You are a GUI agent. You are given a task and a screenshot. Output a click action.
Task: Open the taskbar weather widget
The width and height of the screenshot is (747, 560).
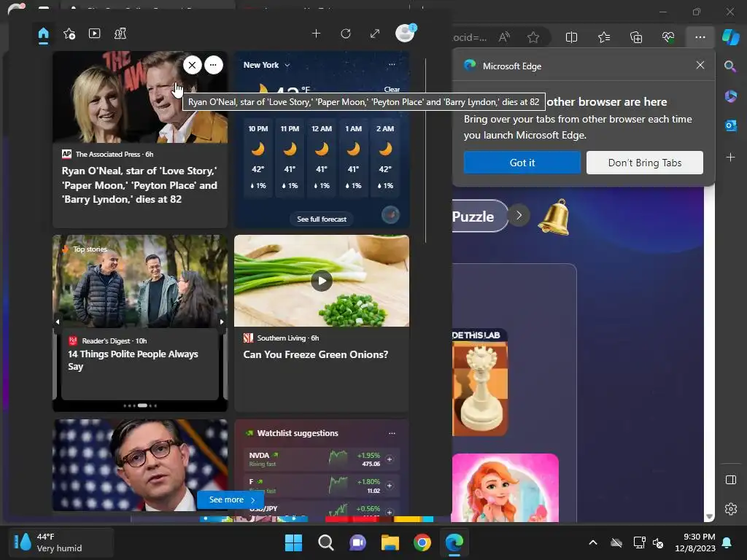(x=61, y=542)
